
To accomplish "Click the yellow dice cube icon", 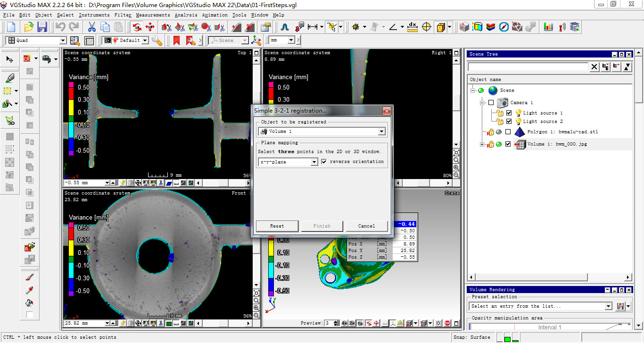I will tap(441, 27).
